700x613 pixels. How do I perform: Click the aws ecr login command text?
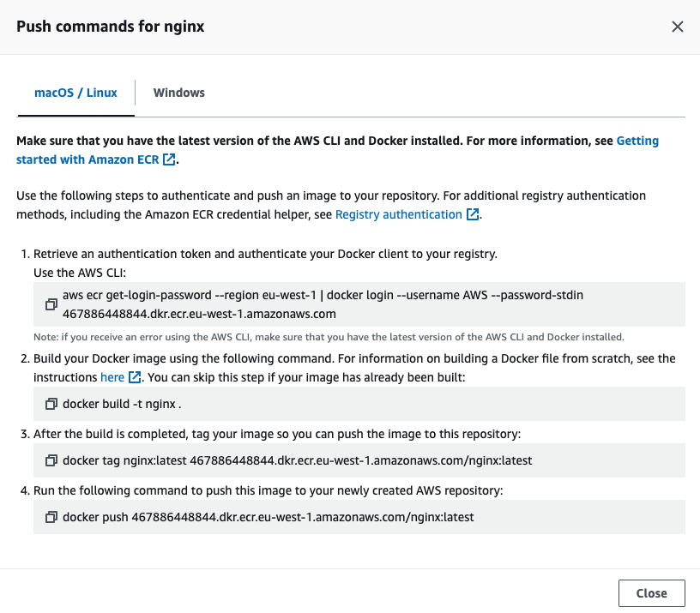pos(323,296)
